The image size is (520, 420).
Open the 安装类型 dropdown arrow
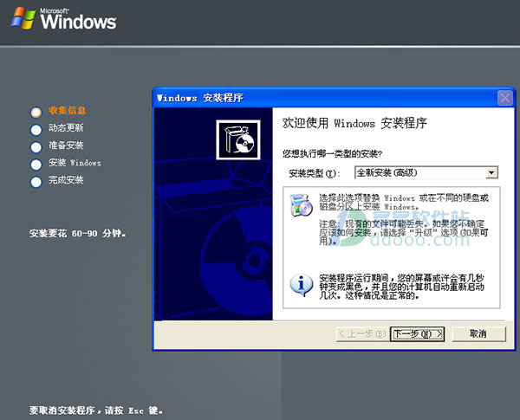pos(491,172)
